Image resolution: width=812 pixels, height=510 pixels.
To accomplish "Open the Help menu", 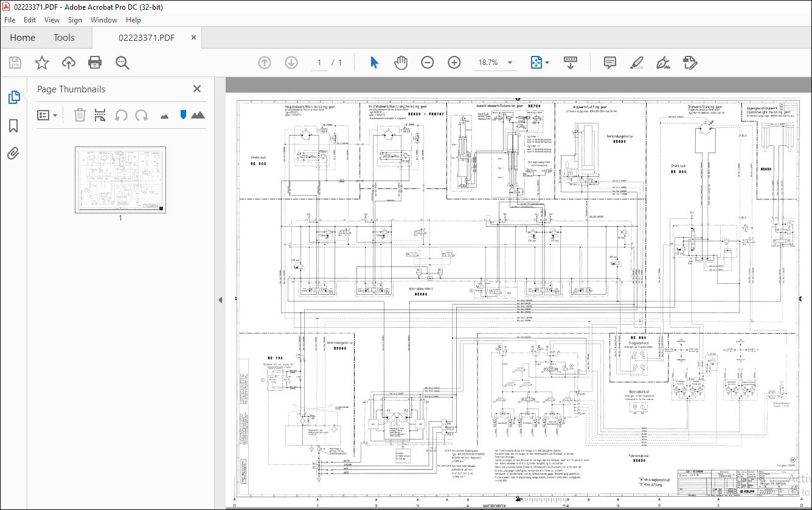I will [x=133, y=20].
